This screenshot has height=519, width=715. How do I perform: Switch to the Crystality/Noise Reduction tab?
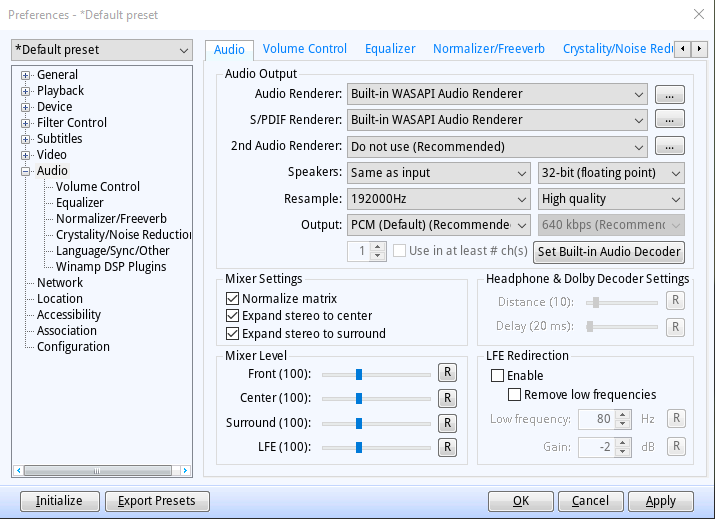point(617,49)
